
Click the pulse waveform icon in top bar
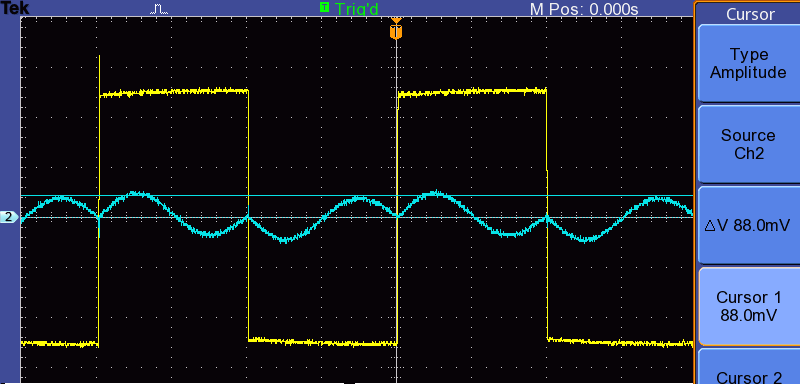(158, 8)
